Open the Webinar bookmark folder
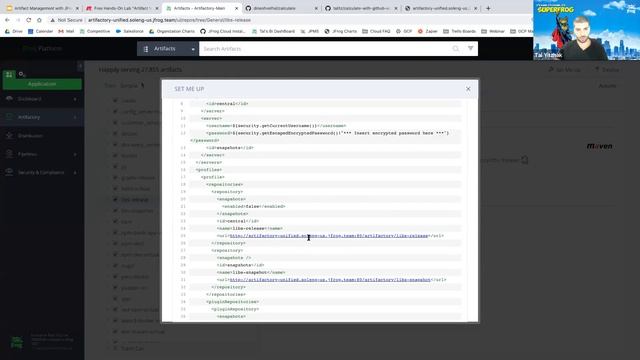640x360 pixels. (493, 31)
